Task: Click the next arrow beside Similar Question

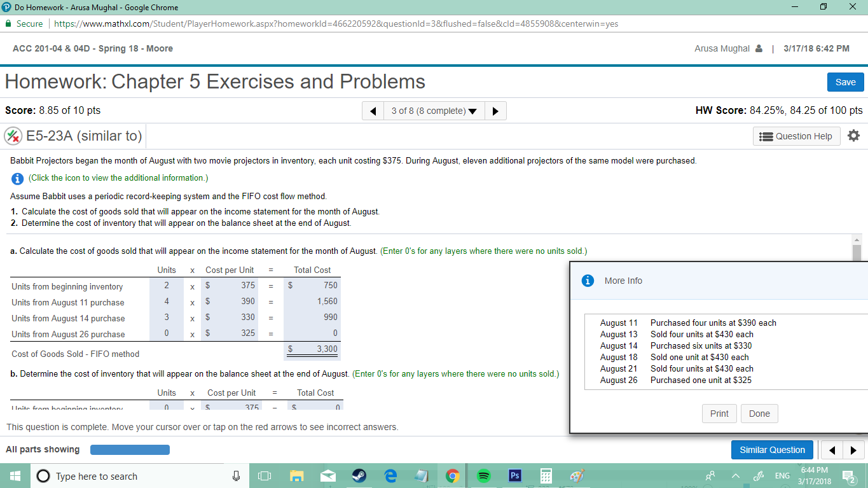Action: coord(853,450)
